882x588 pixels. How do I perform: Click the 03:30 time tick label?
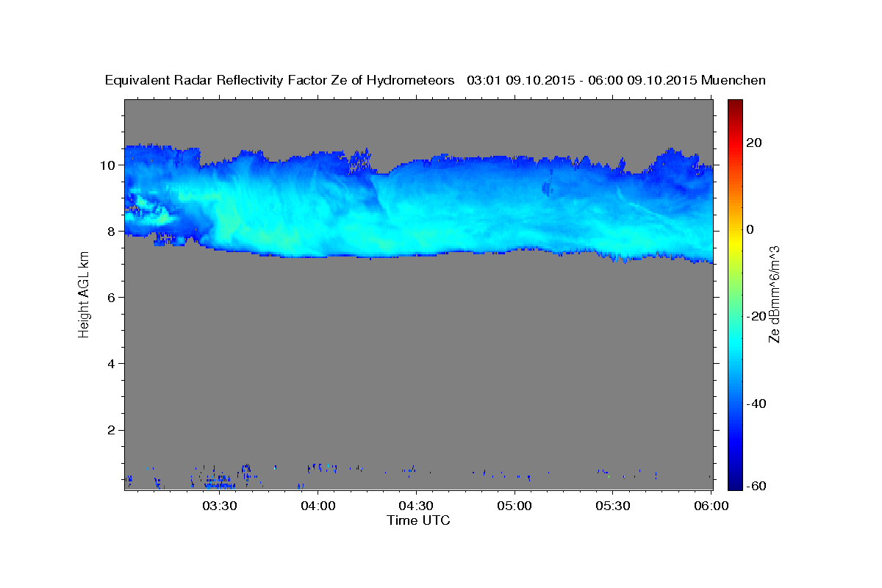click(219, 506)
